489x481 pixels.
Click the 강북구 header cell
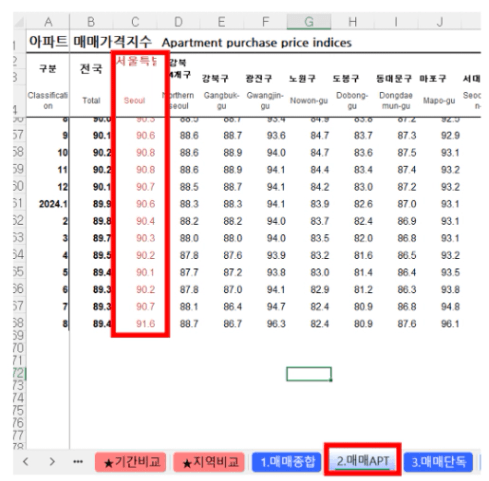(215, 79)
